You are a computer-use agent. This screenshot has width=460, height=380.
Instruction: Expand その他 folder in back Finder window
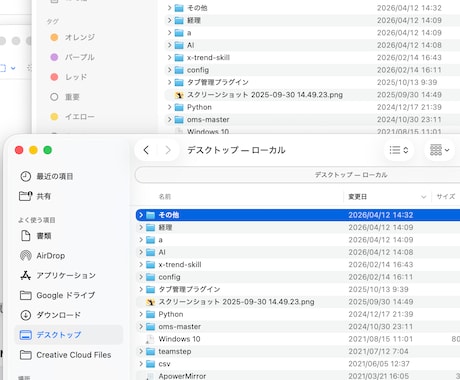(169, 8)
